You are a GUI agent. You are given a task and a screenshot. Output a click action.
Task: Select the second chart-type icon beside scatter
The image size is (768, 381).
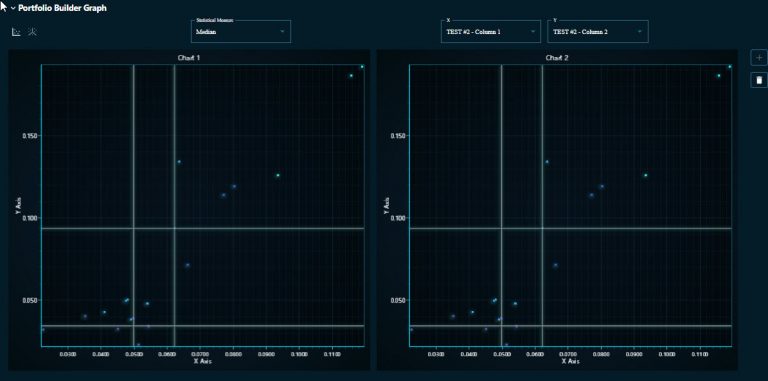pos(32,32)
